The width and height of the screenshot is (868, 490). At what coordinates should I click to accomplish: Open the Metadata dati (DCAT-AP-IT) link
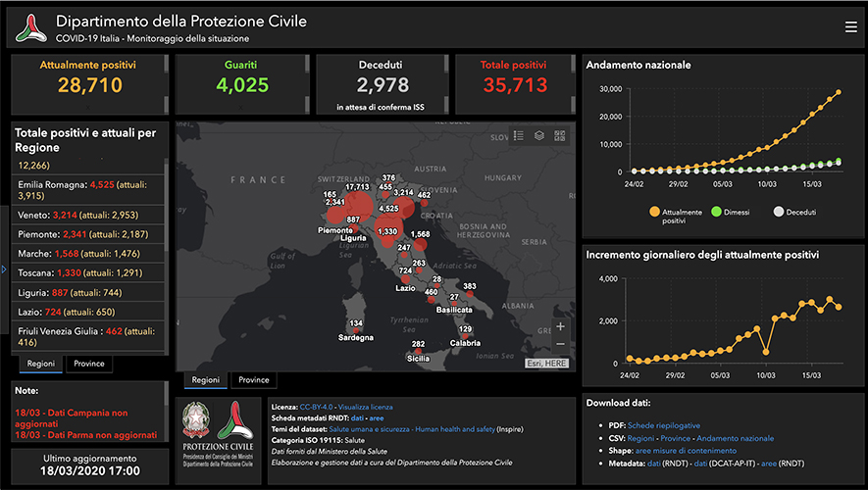pyautogui.click(x=700, y=464)
